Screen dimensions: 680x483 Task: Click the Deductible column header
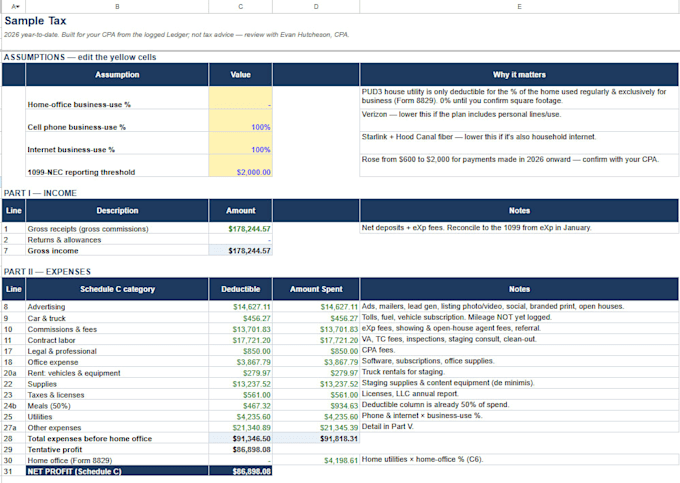tap(241, 289)
